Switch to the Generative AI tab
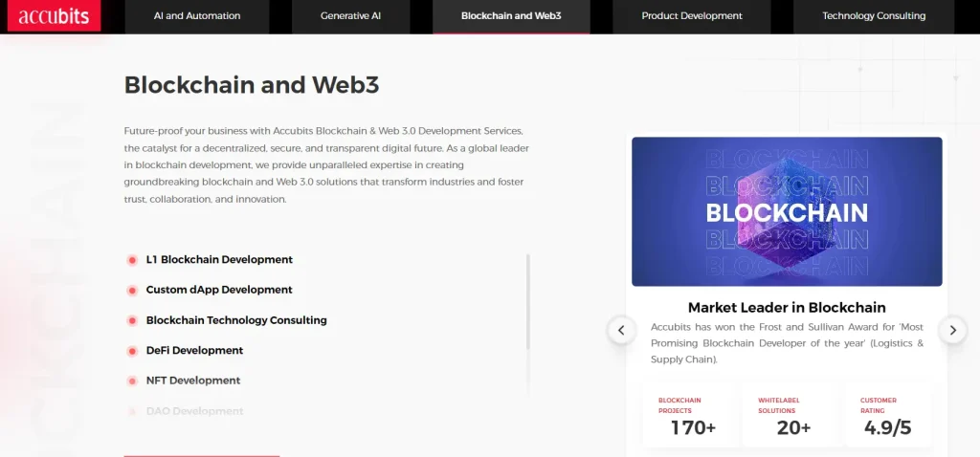980x457 pixels. click(350, 16)
